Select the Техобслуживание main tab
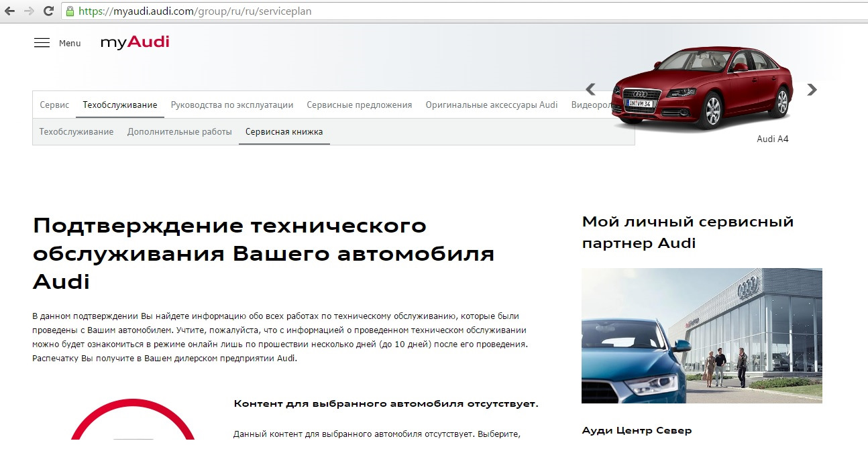The image size is (868, 449). [120, 105]
